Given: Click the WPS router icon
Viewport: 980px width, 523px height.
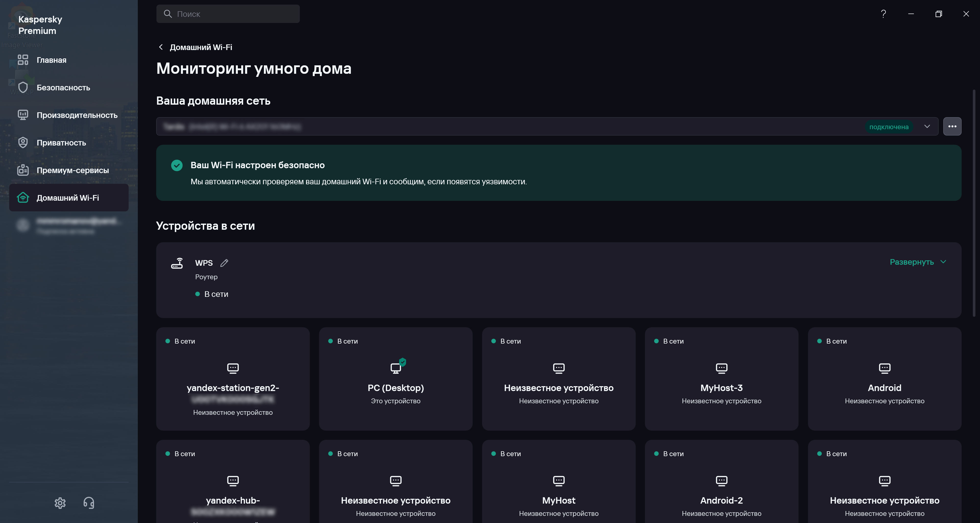Looking at the screenshot, I should pyautogui.click(x=177, y=263).
